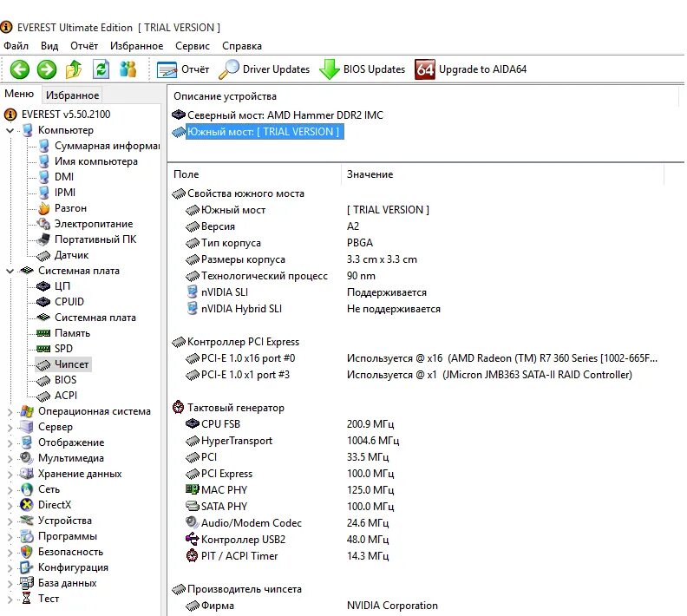Expand the Сеть tree node
This screenshot has height=616, width=687.
(10, 490)
